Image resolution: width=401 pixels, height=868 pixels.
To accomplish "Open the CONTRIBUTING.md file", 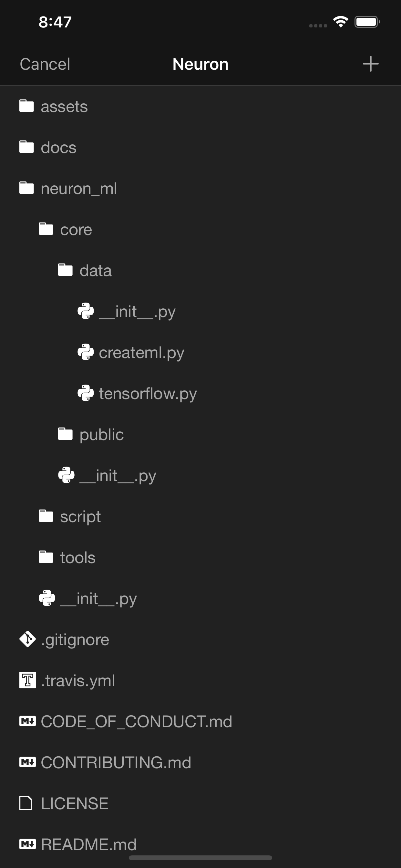I will click(x=115, y=762).
